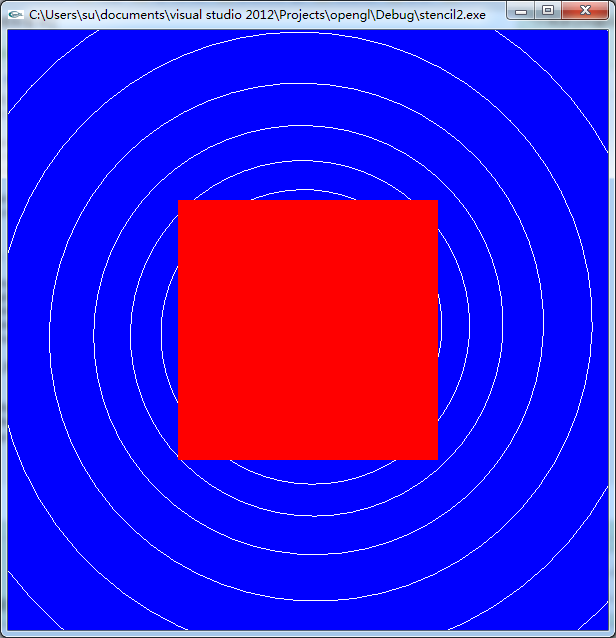
Task: Maximize the stencil2.exe window
Action: coord(548,11)
